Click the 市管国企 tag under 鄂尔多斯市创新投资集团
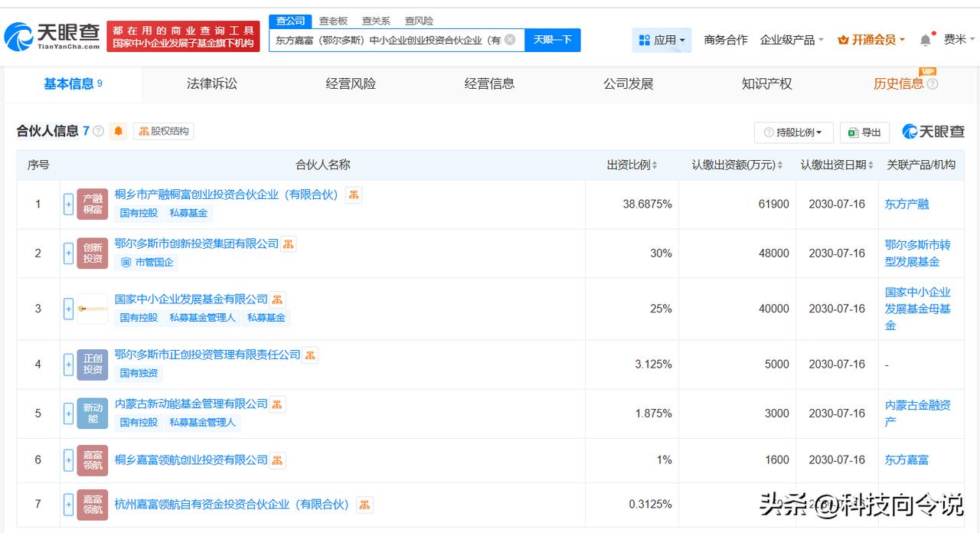Screen dimensions: 980x533 [147, 262]
